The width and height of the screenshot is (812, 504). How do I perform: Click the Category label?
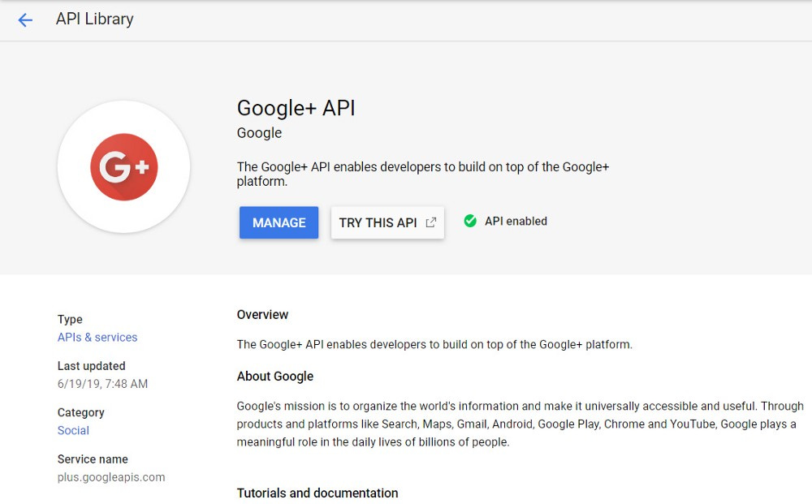click(x=80, y=412)
